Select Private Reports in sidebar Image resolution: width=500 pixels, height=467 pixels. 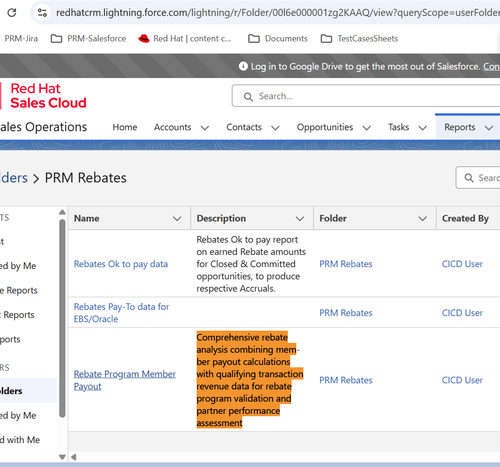point(18,290)
